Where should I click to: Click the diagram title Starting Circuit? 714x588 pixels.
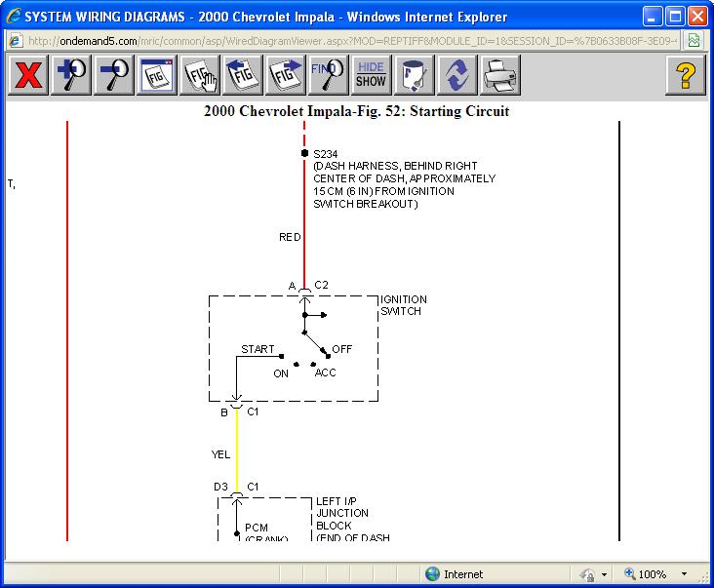pyautogui.click(x=357, y=111)
